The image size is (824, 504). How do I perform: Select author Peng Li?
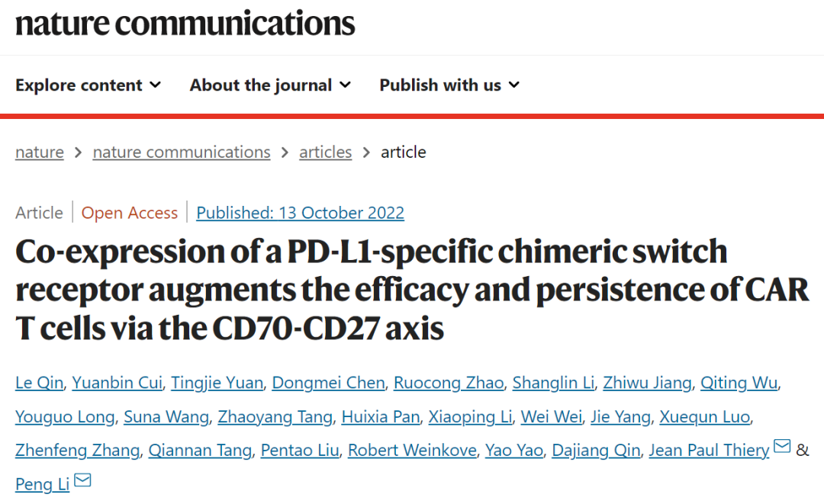coord(42,484)
